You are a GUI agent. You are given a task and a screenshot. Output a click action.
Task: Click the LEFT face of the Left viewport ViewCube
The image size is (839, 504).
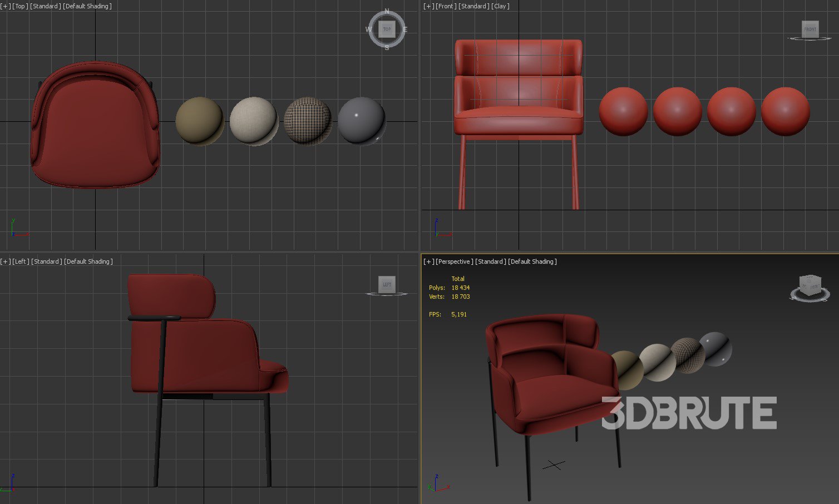click(x=387, y=284)
